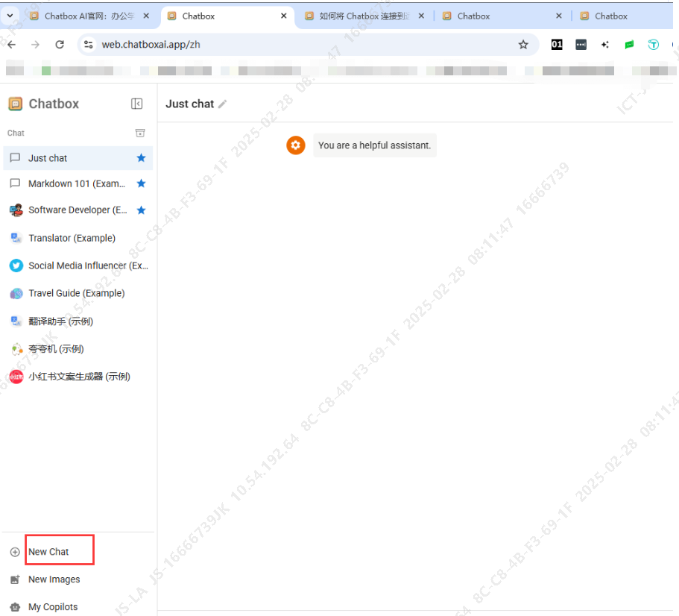Close the 如何将 Chatbox 连接到 tab

pos(421,16)
